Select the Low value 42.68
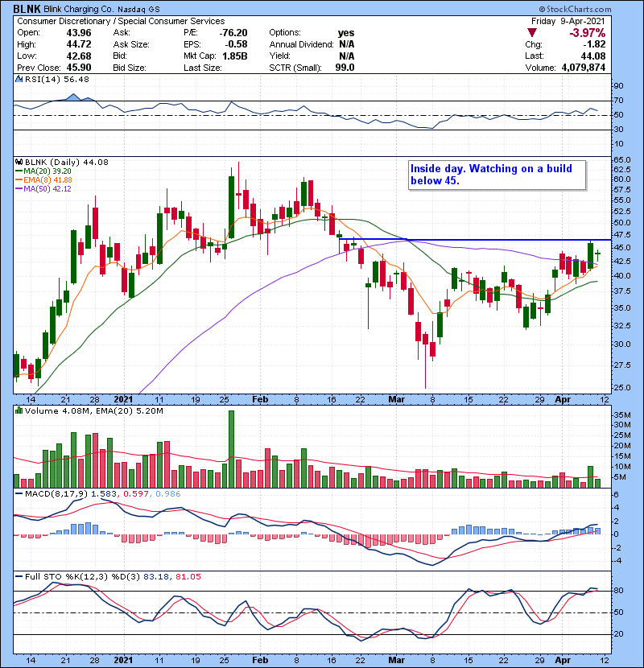This screenshot has width=644, height=668. 79,56
